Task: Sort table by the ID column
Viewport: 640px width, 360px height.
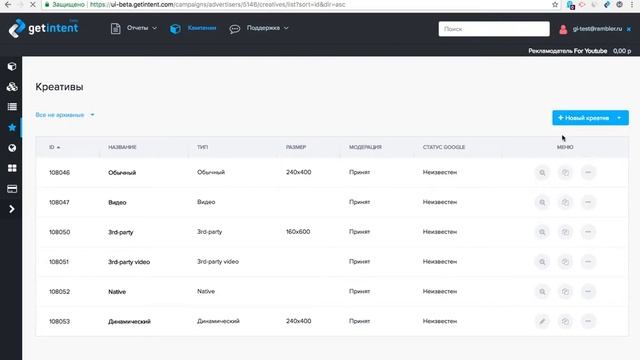Action: [54, 147]
